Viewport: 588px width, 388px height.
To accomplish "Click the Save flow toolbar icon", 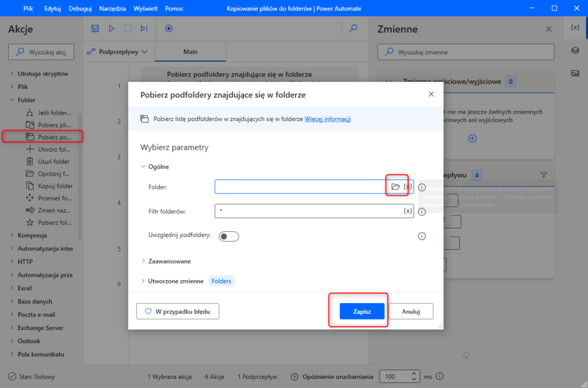I will coord(95,28).
